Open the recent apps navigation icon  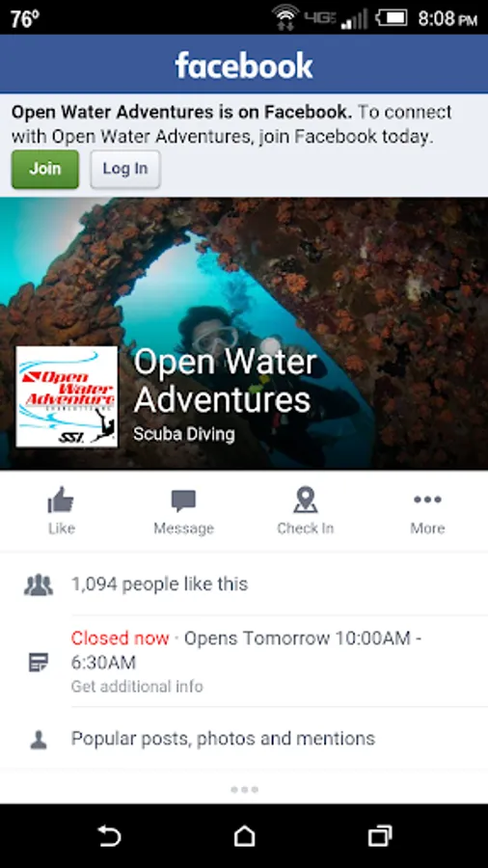pyautogui.click(x=380, y=836)
